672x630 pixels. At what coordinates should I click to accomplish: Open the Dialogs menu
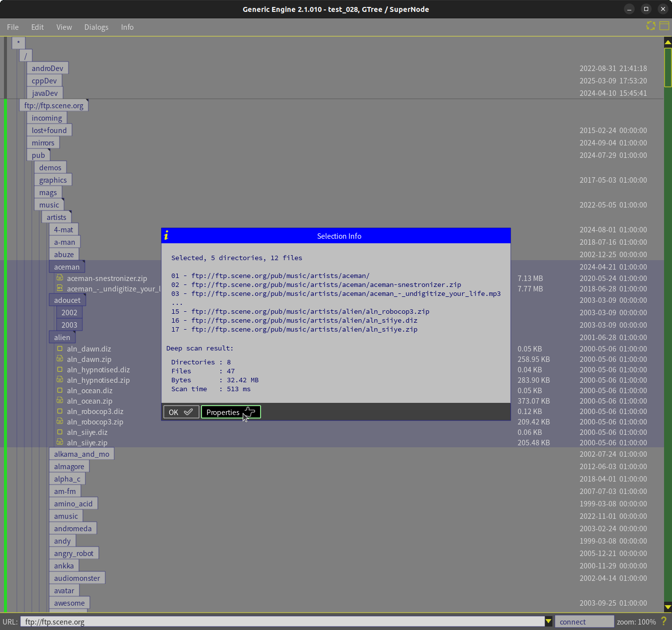(96, 27)
